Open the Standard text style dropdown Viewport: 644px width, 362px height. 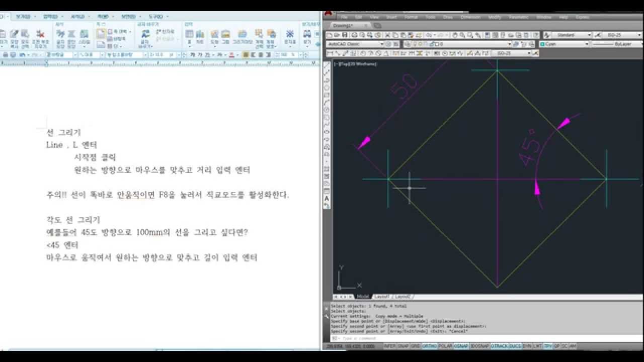(x=572, y=35)
